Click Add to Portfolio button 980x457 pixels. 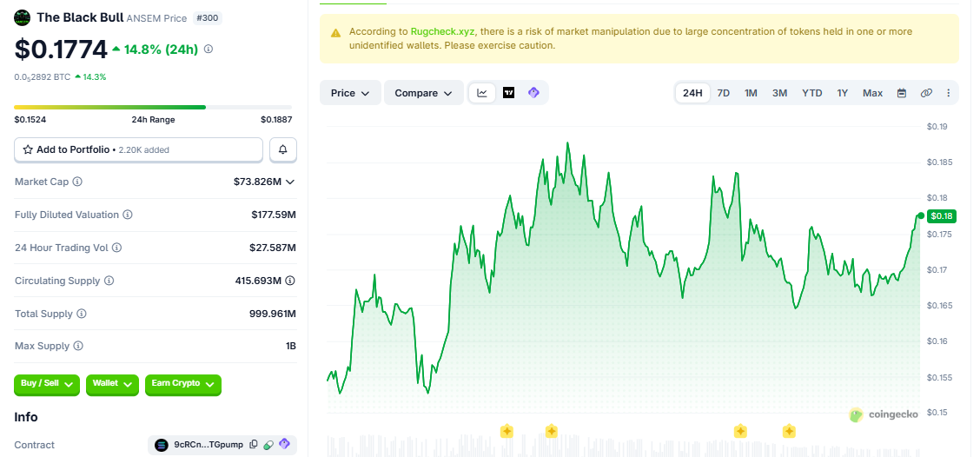[x=138, y=150]
